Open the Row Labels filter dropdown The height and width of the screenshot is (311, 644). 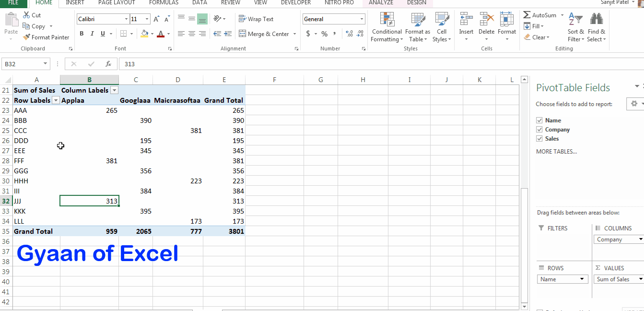click(56, 100)
